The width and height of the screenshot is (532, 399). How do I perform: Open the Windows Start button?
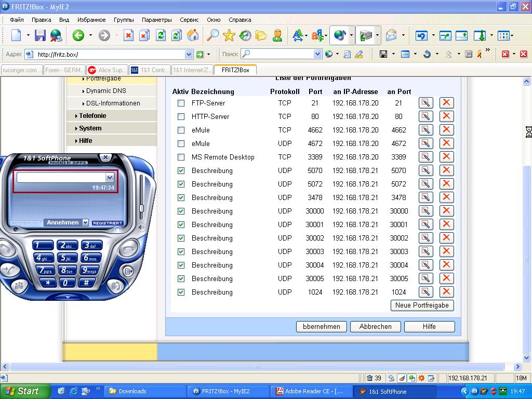coord(24,391)
